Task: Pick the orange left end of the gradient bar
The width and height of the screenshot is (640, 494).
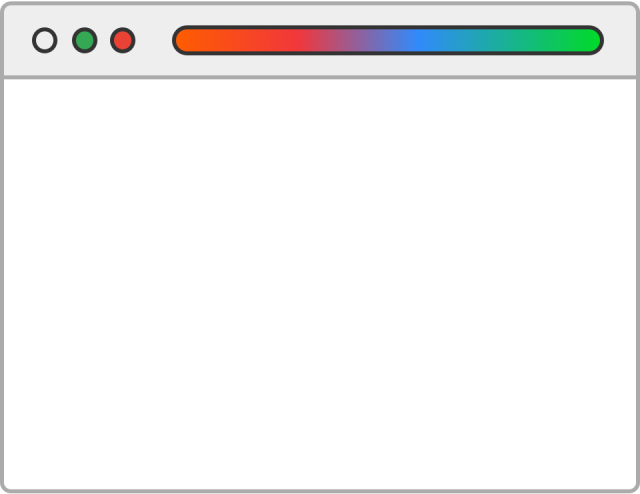Action: (192, 40)
